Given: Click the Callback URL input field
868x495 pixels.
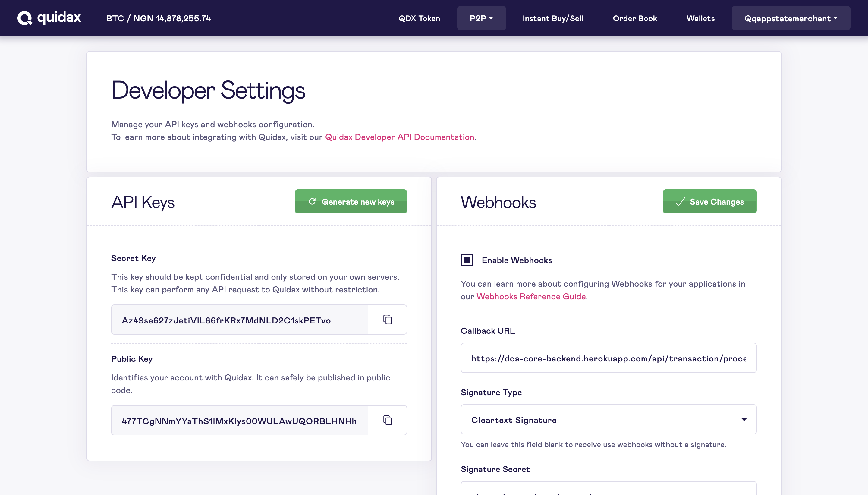Looking at the screenshot, I should coord(608,358).
